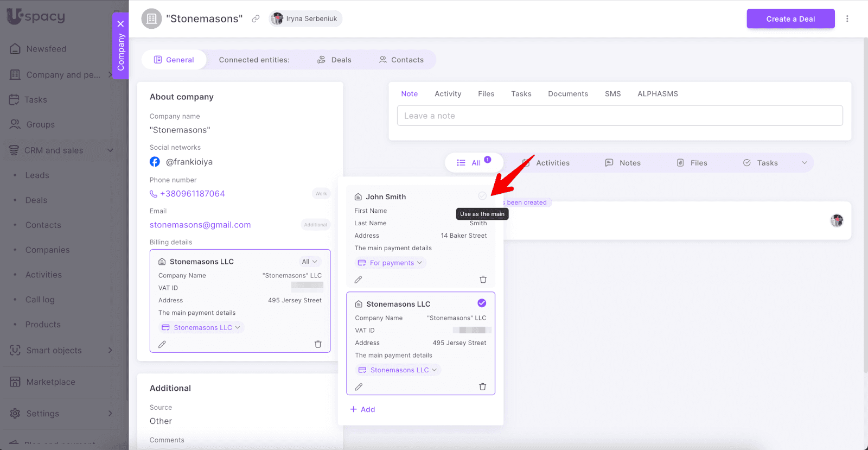Viewport: 868px width, 450px height.
Task: Close the Company side panel
Action: 120,24
